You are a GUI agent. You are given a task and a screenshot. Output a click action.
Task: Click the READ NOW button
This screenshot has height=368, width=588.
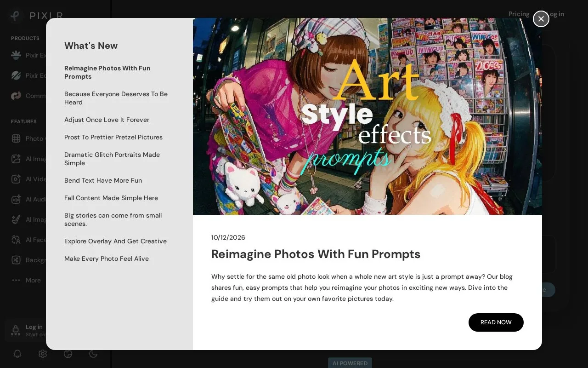click(x=496, y=322)
